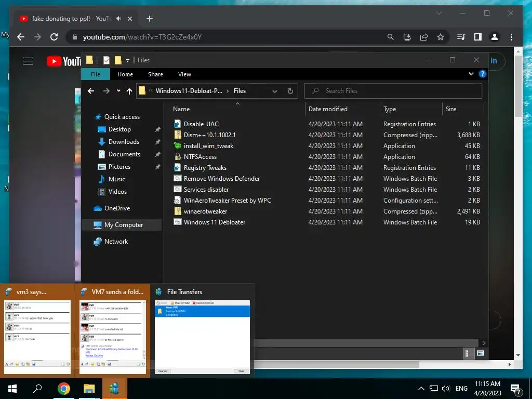Open Documents in navigation pane
The width and height of the screenshot is (532, 399).
point(124,154)
